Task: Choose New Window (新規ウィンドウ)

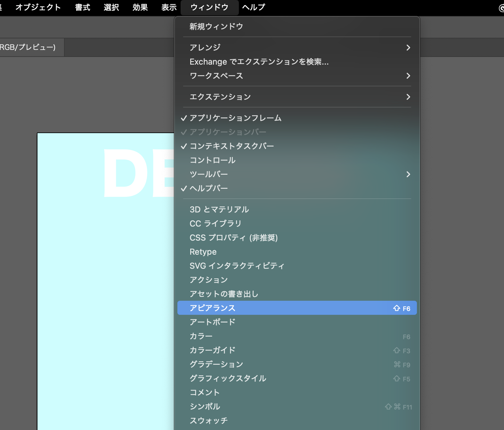Action: [216, 27]
